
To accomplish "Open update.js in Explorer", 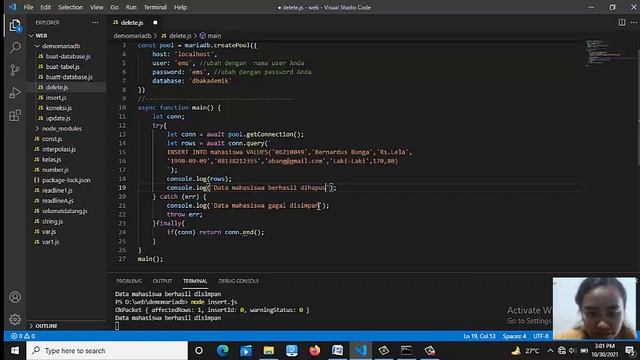I will point(58,118).
